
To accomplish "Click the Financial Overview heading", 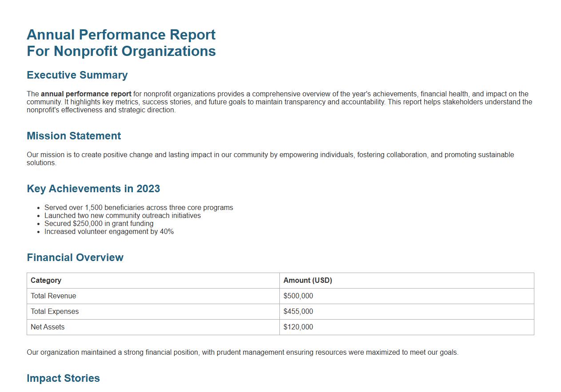I will (75, 257).
